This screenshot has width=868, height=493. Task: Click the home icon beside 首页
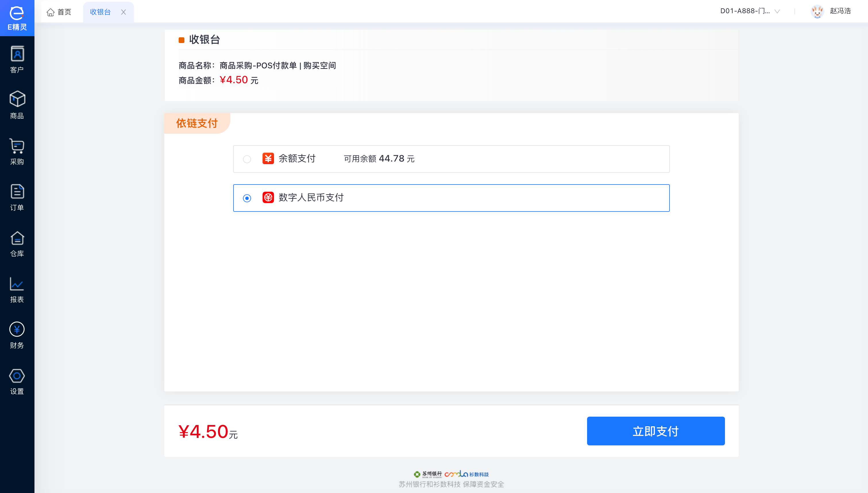point(51,12)
